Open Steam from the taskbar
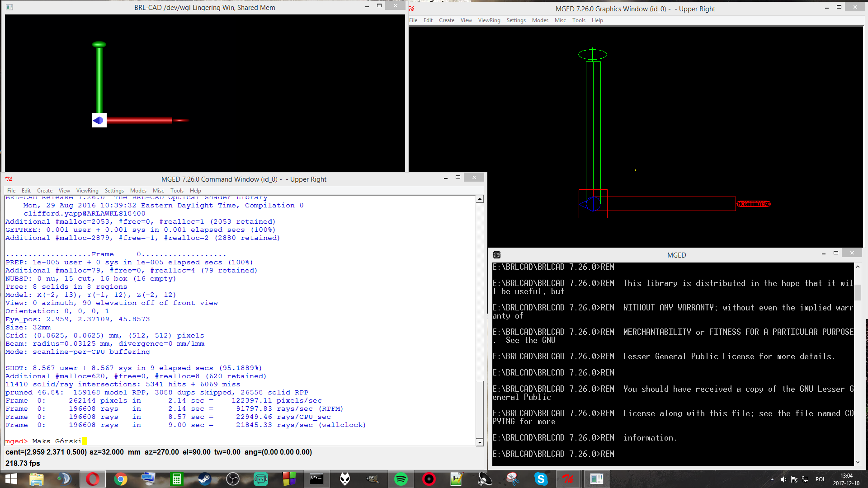Image resolution: width=868 pixels, height=488 pixels. tap(204, 479)
